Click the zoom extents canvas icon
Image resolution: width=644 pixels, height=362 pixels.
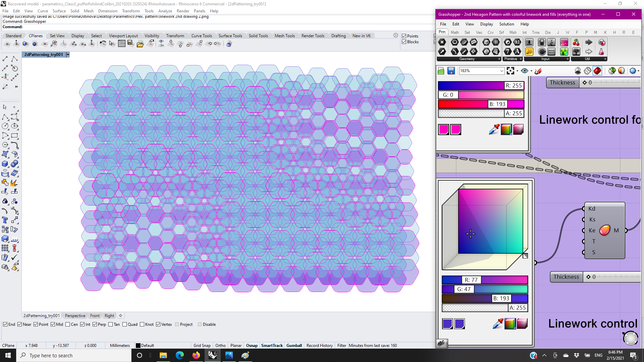pyautogui.click(x=510, y=71)
